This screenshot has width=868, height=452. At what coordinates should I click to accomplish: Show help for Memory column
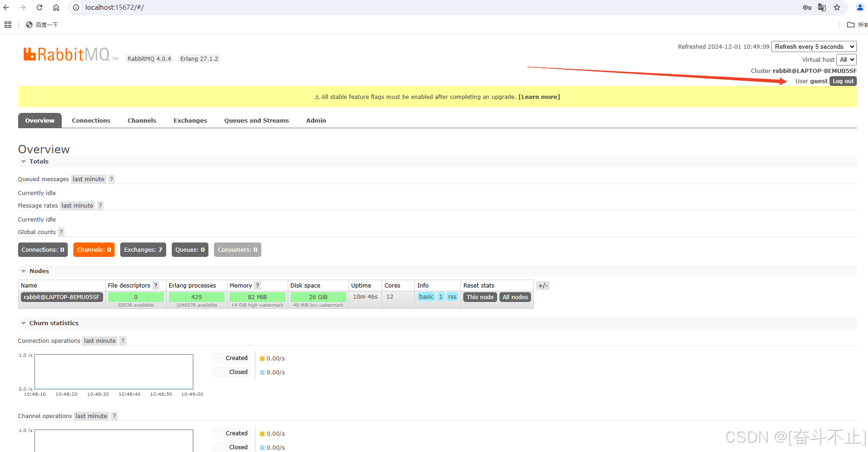(x=258, y=286)
